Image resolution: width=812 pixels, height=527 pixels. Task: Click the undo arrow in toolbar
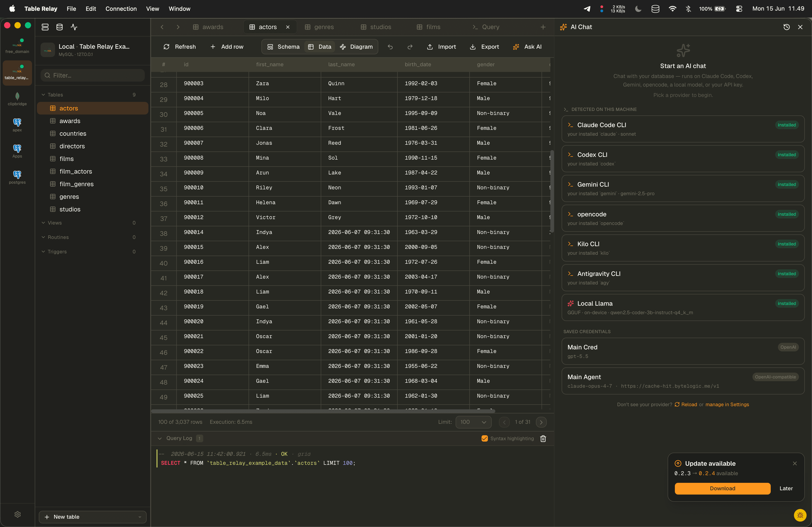tap(390, 47)
